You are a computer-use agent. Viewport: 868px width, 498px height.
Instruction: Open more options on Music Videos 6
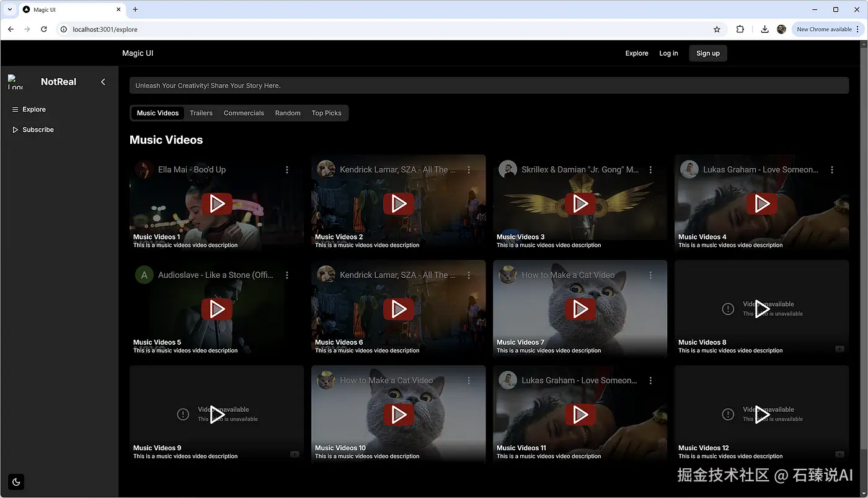coord(469,275)
